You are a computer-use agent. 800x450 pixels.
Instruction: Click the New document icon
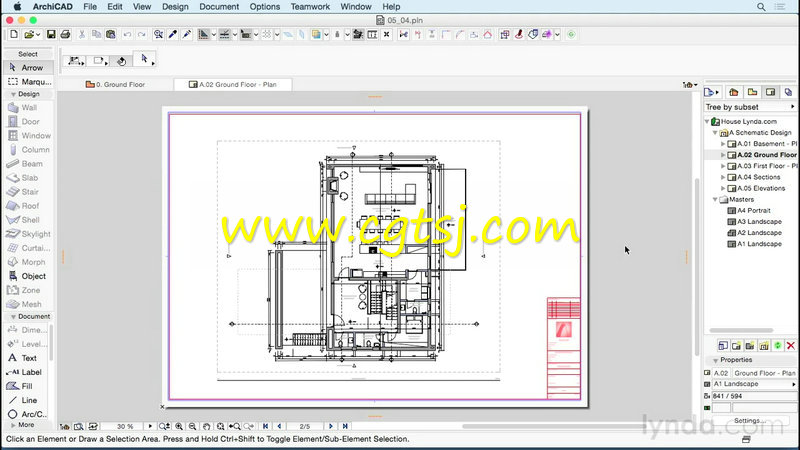[x=14, y=35]
